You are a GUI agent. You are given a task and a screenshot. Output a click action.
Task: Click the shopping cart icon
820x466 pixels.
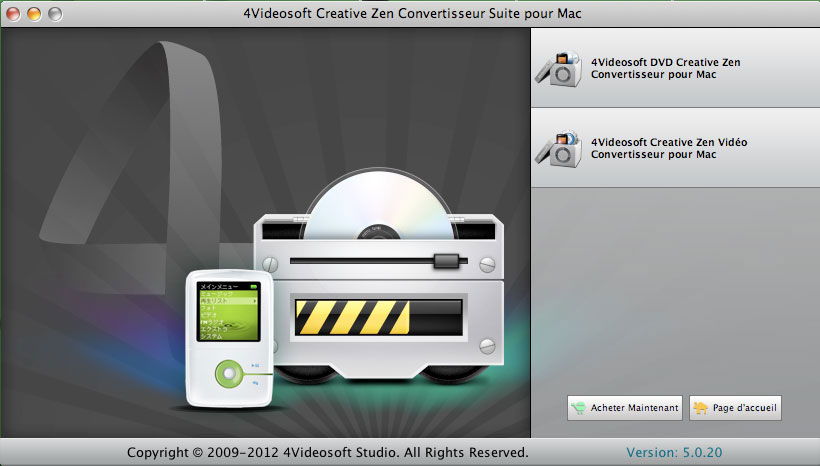click(579, 408)
